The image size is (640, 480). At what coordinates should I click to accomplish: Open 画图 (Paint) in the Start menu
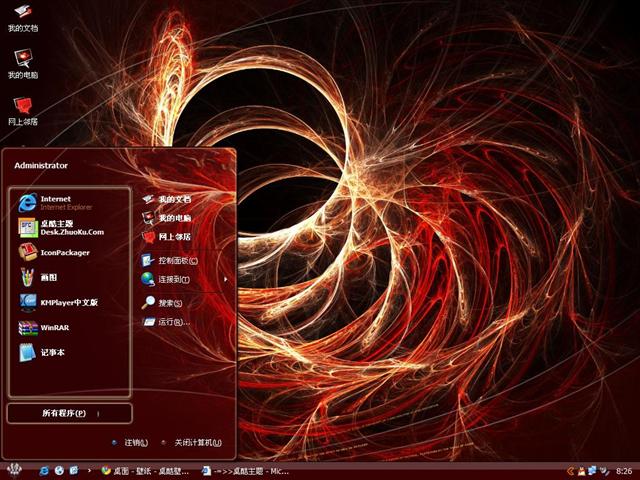click(x=48, y=277)
